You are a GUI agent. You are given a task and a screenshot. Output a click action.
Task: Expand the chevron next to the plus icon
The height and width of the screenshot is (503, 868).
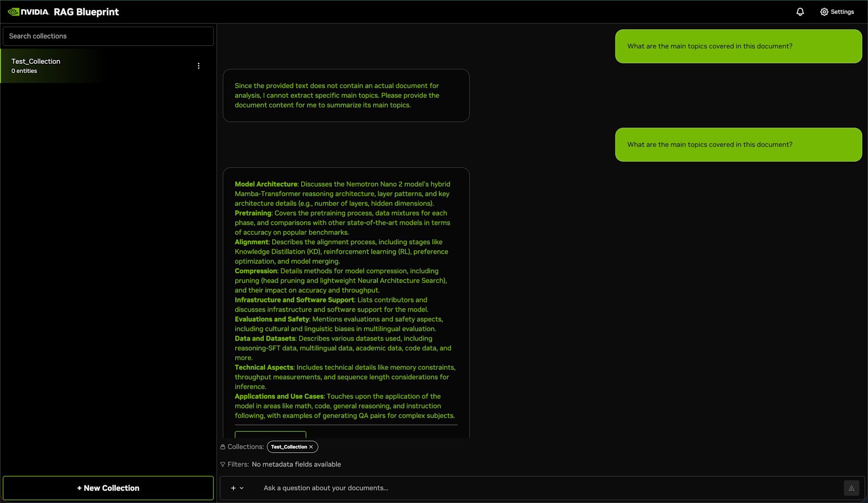coord(242,488)
